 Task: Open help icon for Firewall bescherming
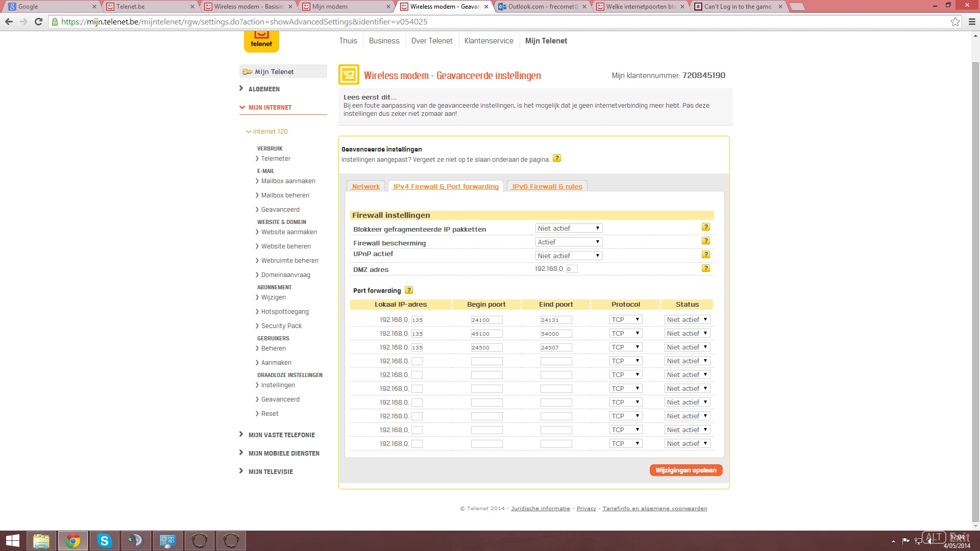706,241
